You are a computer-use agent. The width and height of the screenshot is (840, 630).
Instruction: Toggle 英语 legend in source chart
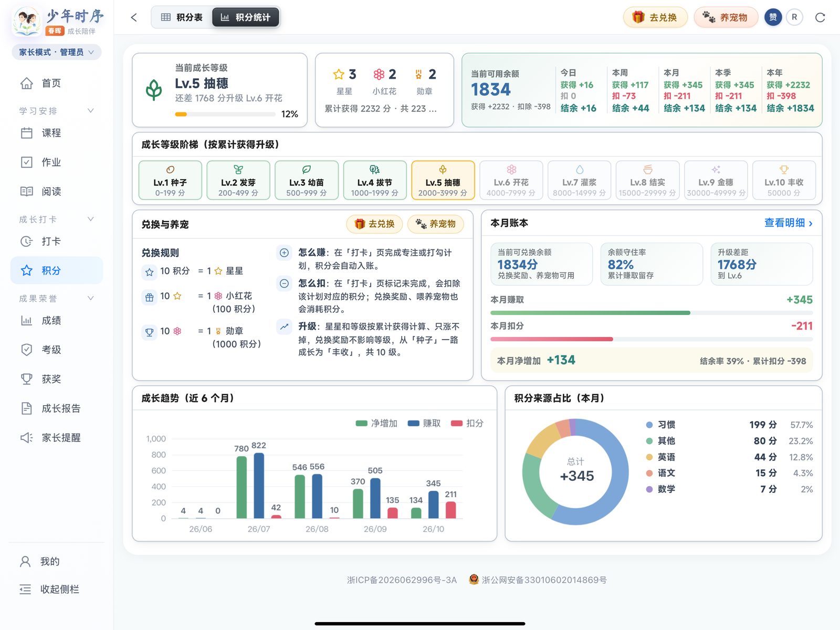660,457
